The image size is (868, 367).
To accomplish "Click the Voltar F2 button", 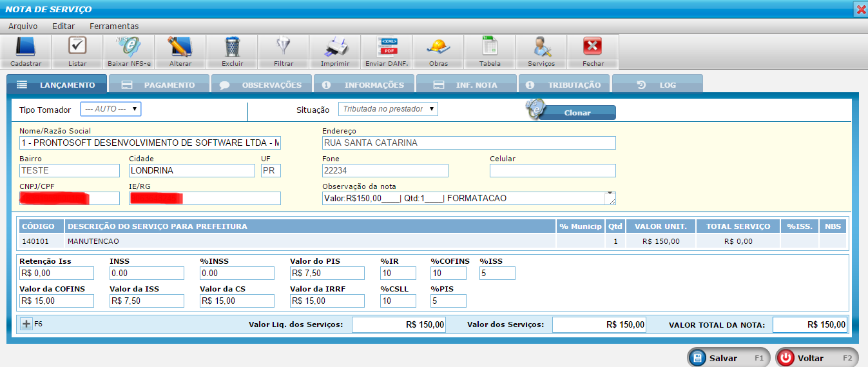I will (x=816, y=357).
